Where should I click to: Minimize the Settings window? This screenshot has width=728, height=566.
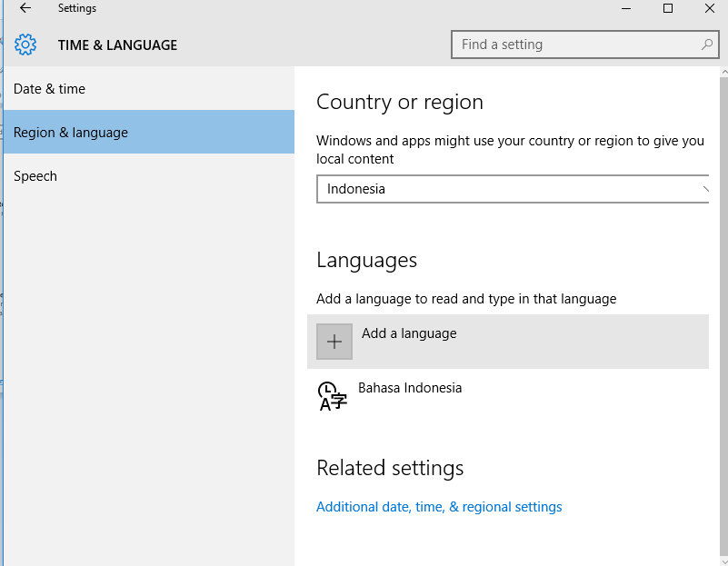pos(626,8)
